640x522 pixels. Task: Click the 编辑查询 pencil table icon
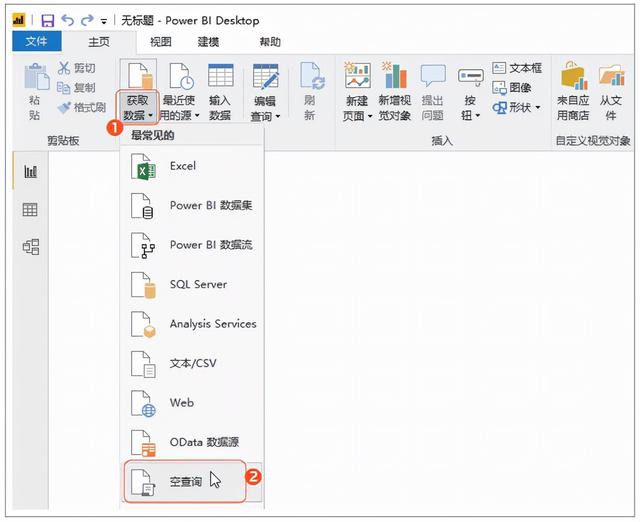266,76
